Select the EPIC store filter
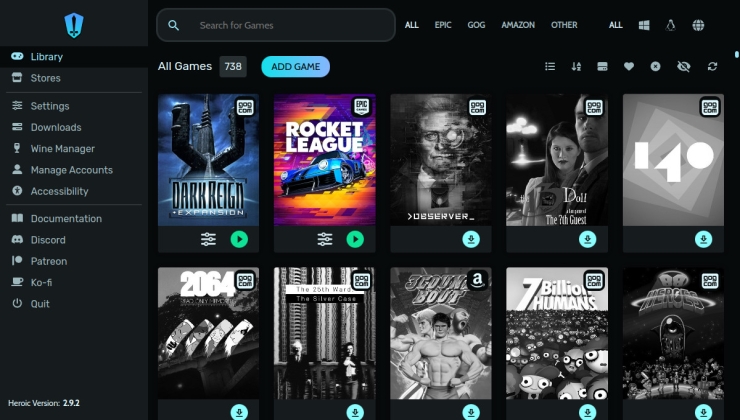The width and height of the screenshot is (740, 420). click(x=443, y=25)
